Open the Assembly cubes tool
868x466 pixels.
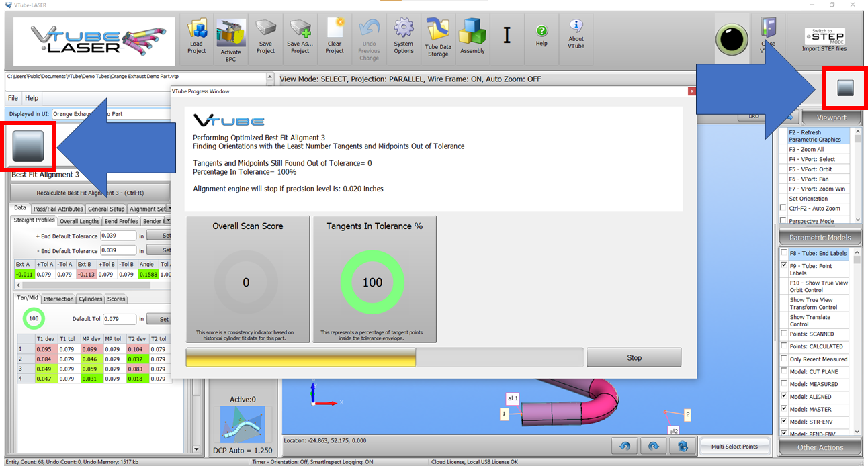tap(473, 38)
